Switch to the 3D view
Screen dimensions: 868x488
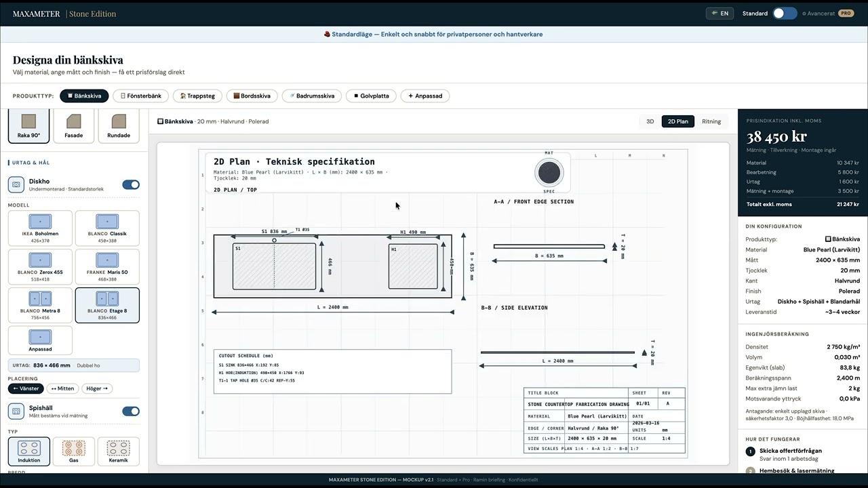[650, 121]
